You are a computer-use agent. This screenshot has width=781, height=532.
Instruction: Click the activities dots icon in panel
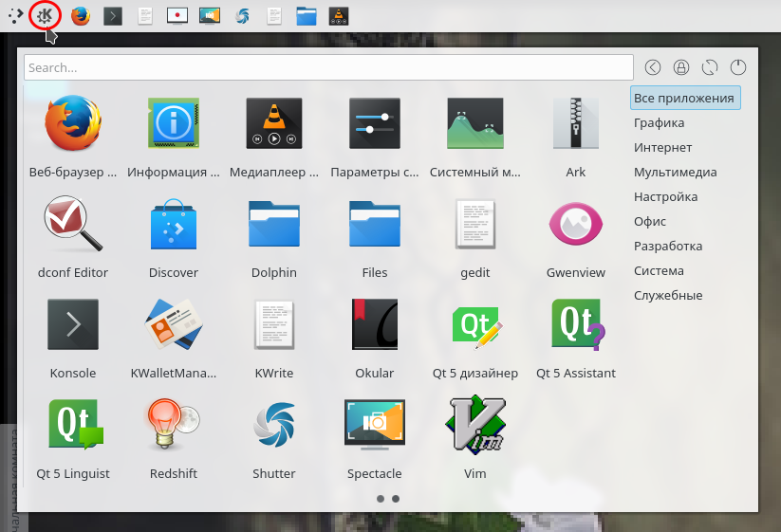[15, 16]
